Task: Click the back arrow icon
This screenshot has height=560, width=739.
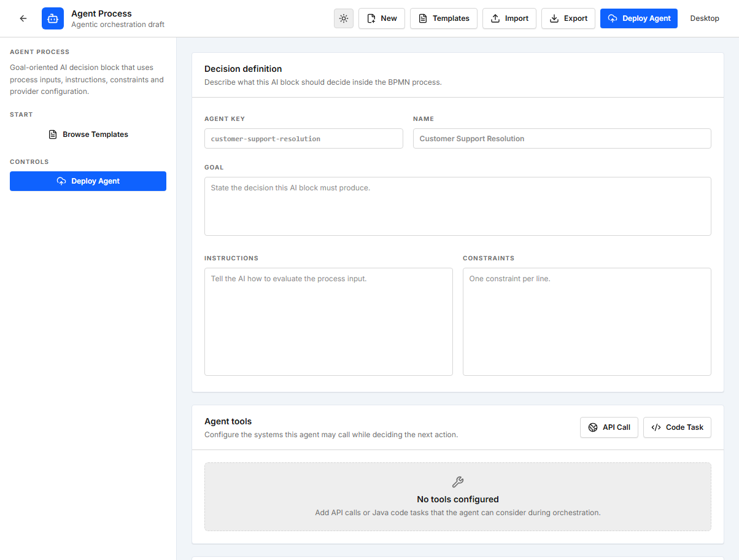Action: 23,18
